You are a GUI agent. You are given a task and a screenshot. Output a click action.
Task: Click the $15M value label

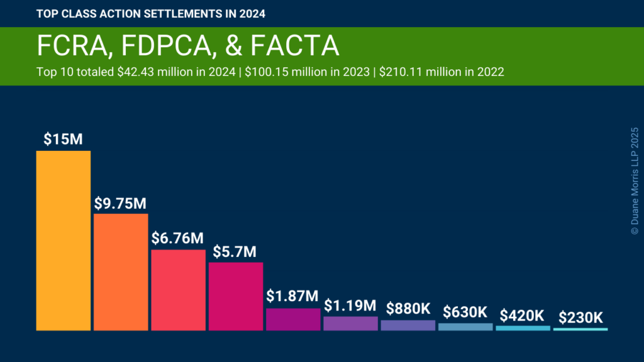click(64, 139)
